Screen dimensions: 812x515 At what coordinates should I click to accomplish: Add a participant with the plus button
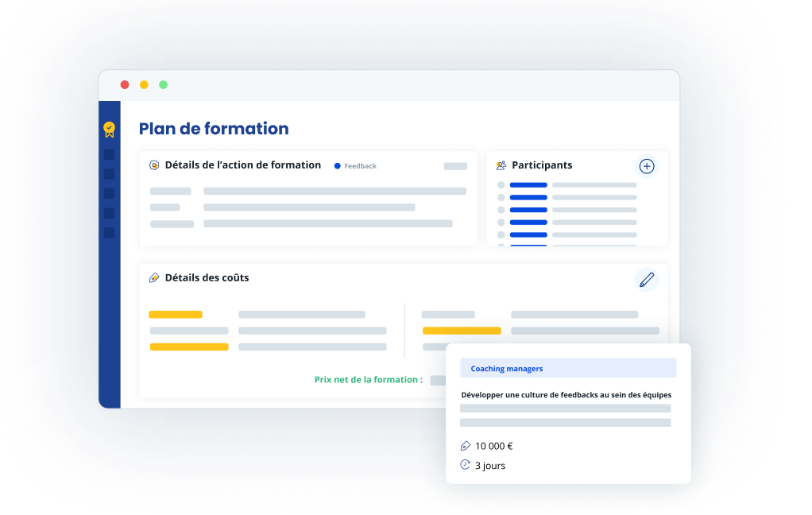(x=646, y=166)
